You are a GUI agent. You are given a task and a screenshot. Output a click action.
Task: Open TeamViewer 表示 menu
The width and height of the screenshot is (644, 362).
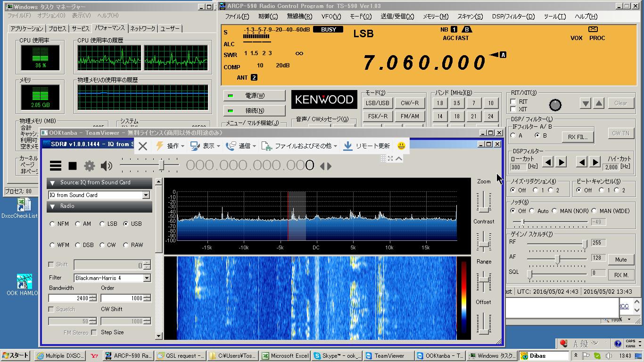point(205,146)
